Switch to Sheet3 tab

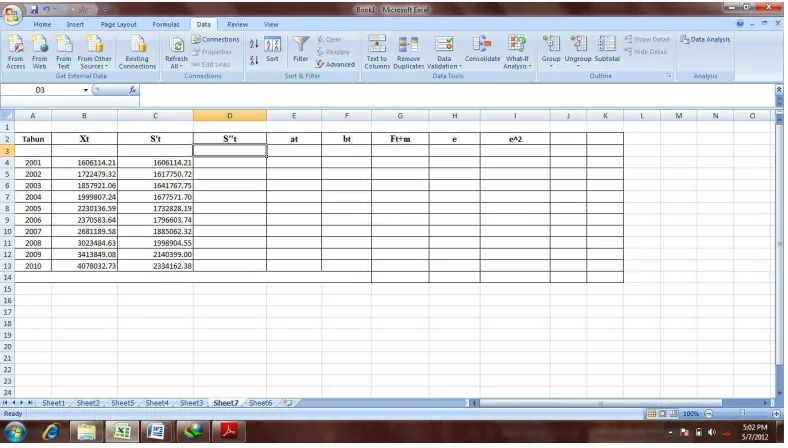(191, 403)
